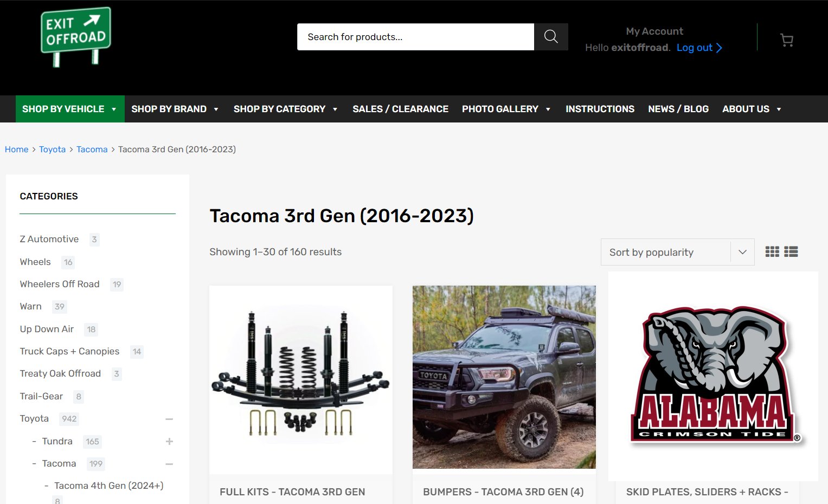828x504 pixels.
Task: Open the Toyota truck bumpers image
Action: coord(504,377)
